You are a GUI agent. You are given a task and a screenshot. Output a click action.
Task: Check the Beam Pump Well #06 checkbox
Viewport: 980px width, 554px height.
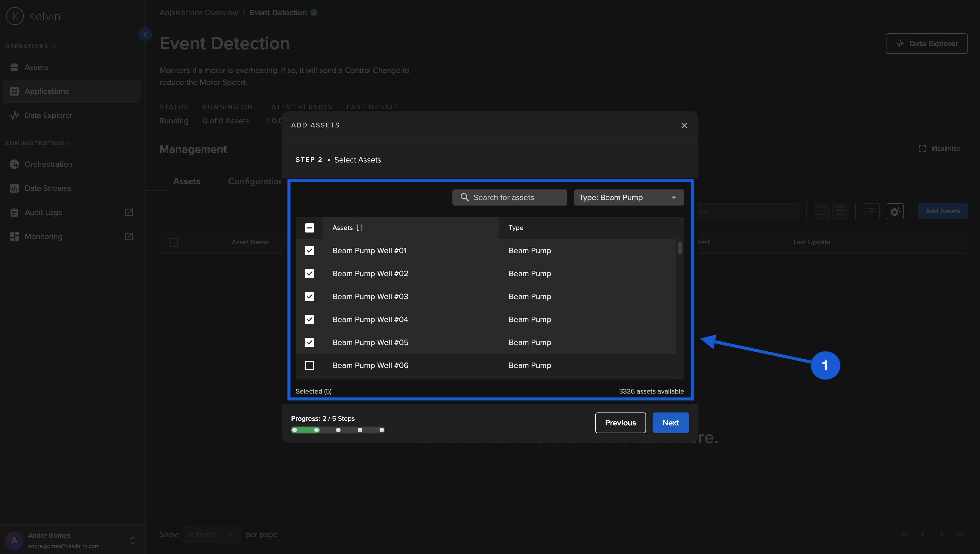coord(309,365)
